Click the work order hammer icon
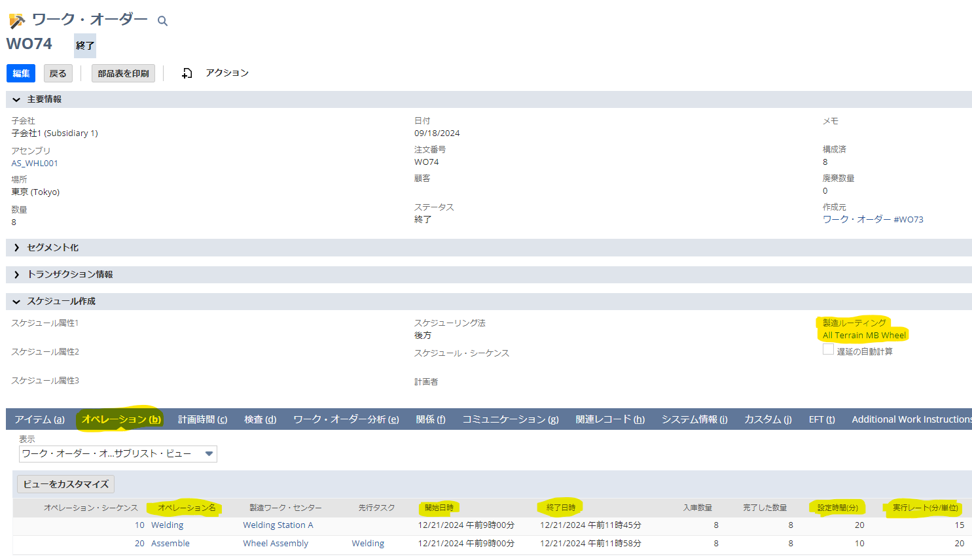Screen dimensions: 972x560 point(17,21)
